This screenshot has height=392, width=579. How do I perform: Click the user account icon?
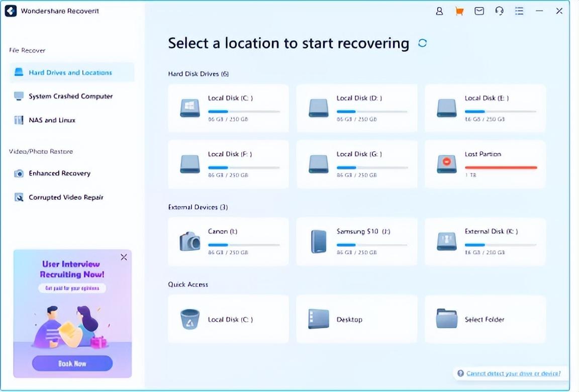coord(439,11)
